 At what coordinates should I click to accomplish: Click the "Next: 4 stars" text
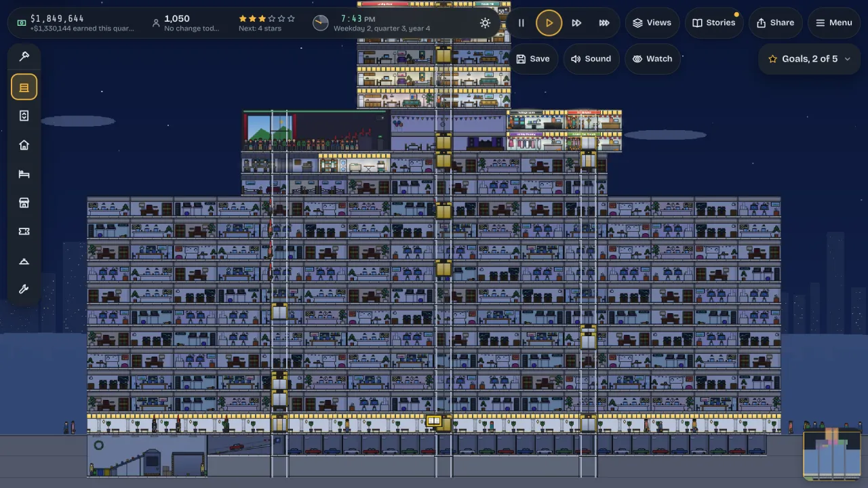pyautogui.click(x=260, y=28)
